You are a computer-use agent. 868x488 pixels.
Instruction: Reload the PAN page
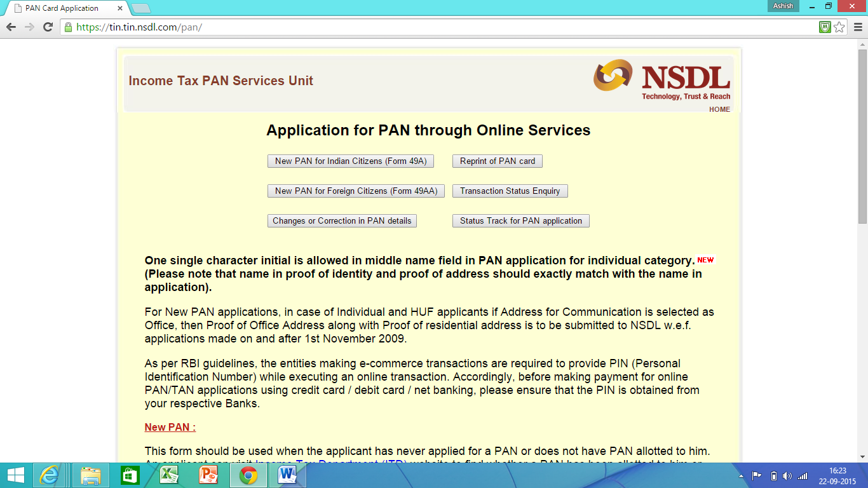pos(48,27)
